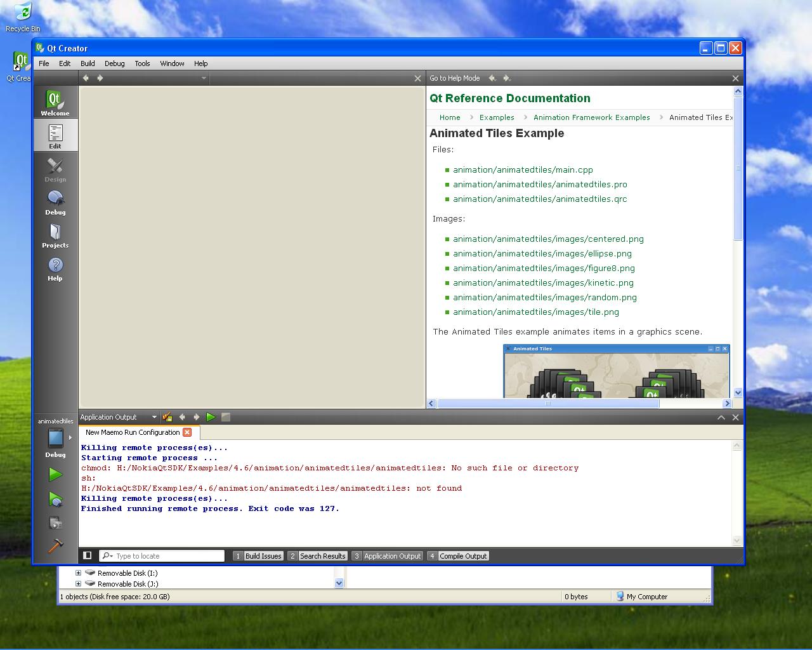Open Animation Framework Examples breadcrumb link

[591, 117]
